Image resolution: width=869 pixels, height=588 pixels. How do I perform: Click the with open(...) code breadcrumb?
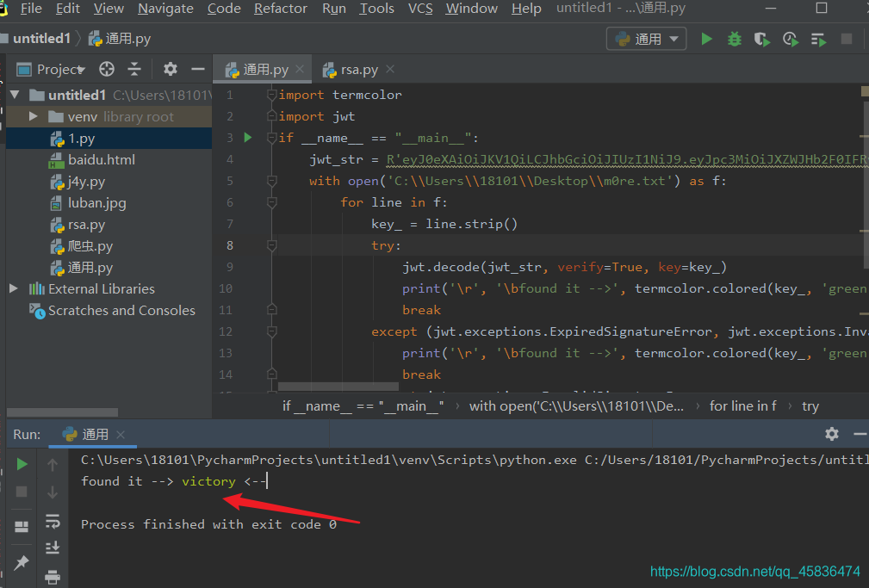click(x=576, y=406)
